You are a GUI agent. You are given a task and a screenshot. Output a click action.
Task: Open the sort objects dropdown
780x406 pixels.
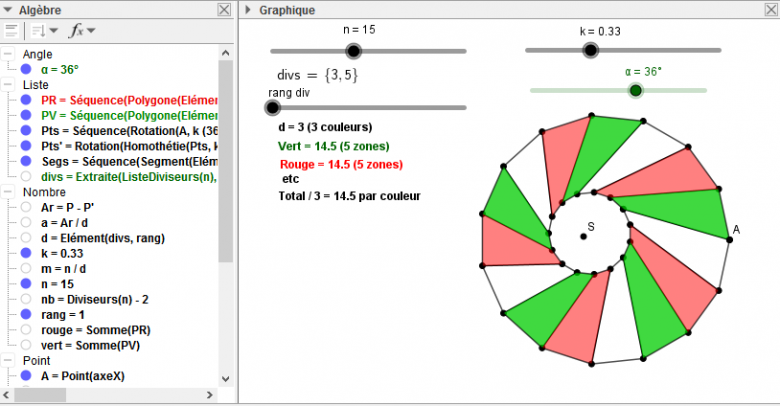pos(44,30)
